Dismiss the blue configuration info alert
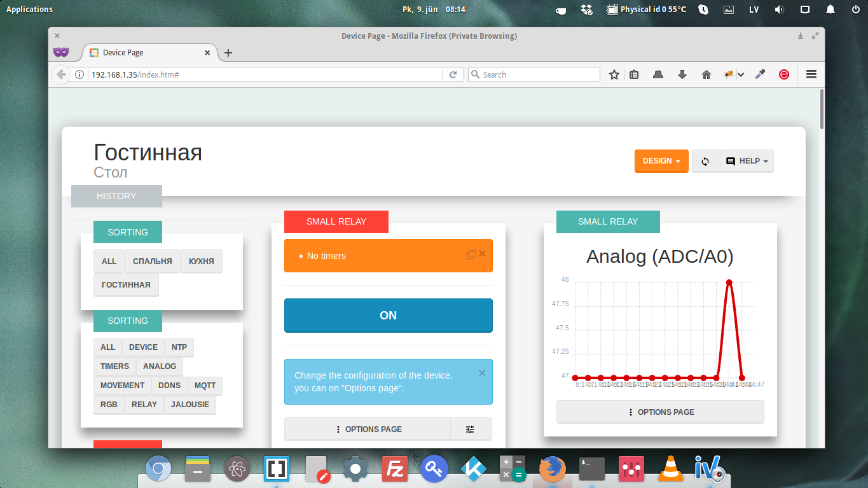The image size is (868, 488). click(x=482, y=373)
